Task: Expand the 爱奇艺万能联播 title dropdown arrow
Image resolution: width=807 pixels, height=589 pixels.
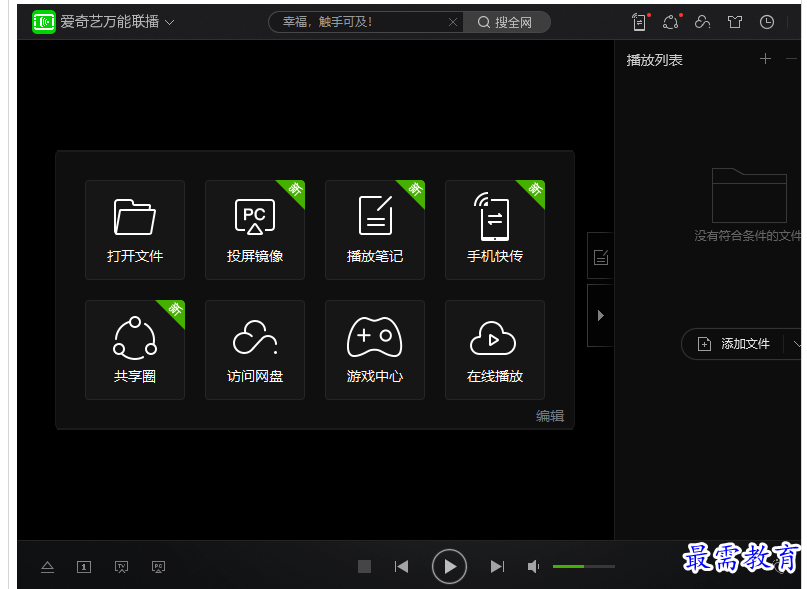Action: click(x=169, y=23)
